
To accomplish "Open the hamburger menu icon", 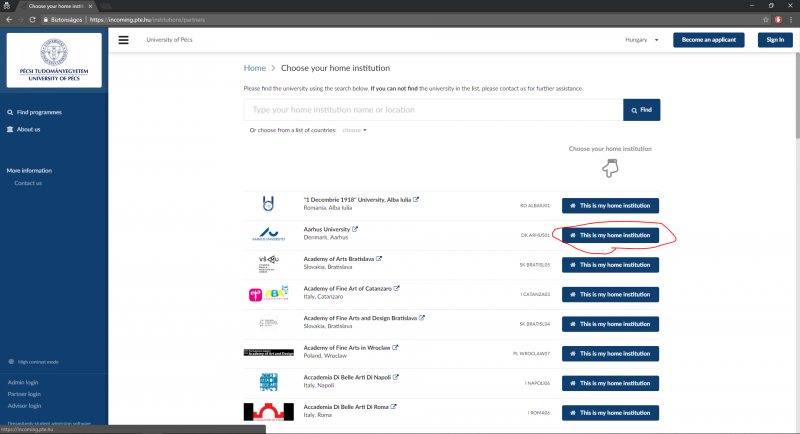I will point(123,40).
